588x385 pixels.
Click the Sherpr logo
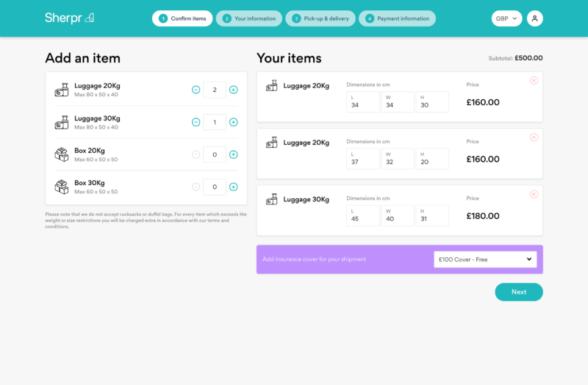point(69,18)
